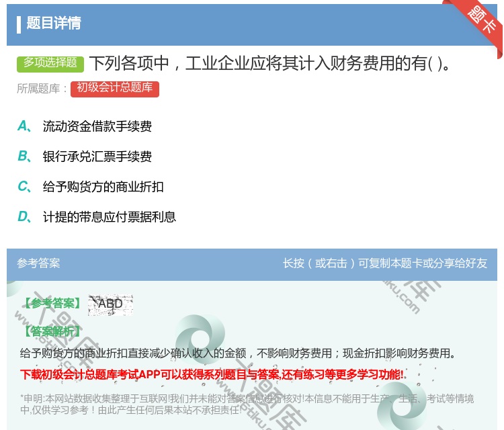Select option D 计提的带息应付票据利息
Image resolution: width=504 pixels, height=430 pixels.
click(x=110, y=216)
